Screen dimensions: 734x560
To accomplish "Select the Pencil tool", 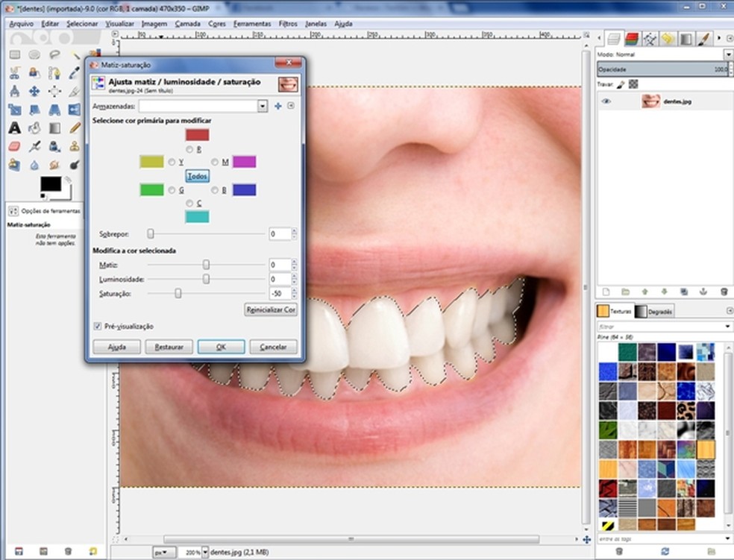I will pyautogui.click(x=75, y=128).
